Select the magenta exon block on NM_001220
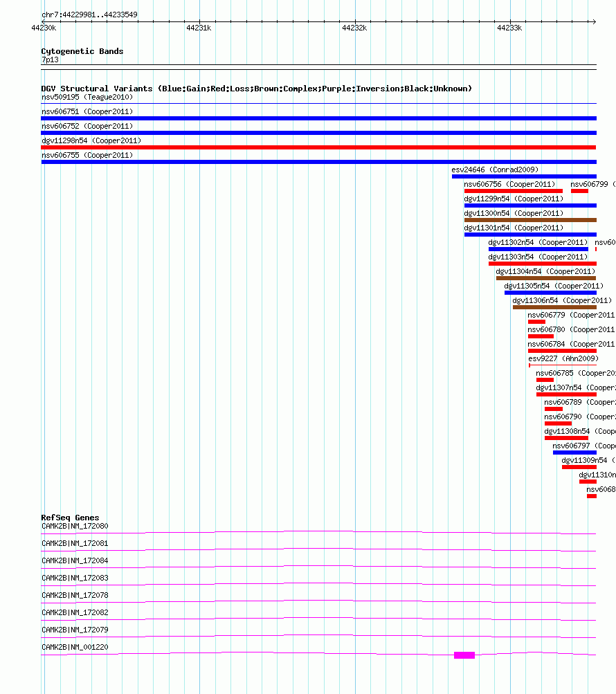 464,655
